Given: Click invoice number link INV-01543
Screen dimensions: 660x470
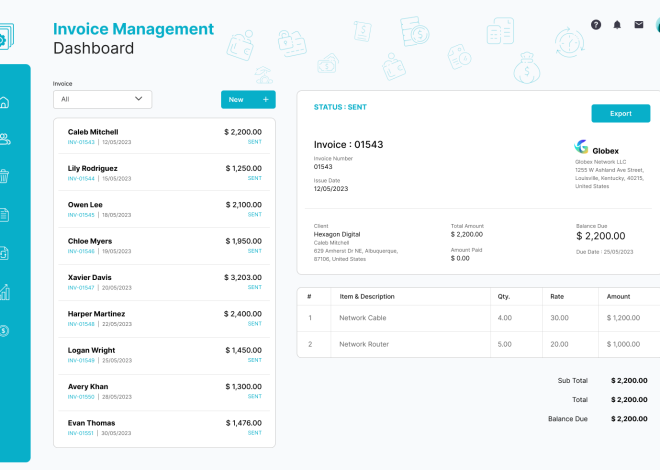Looking at the screenshot, I should pos(81,142).
